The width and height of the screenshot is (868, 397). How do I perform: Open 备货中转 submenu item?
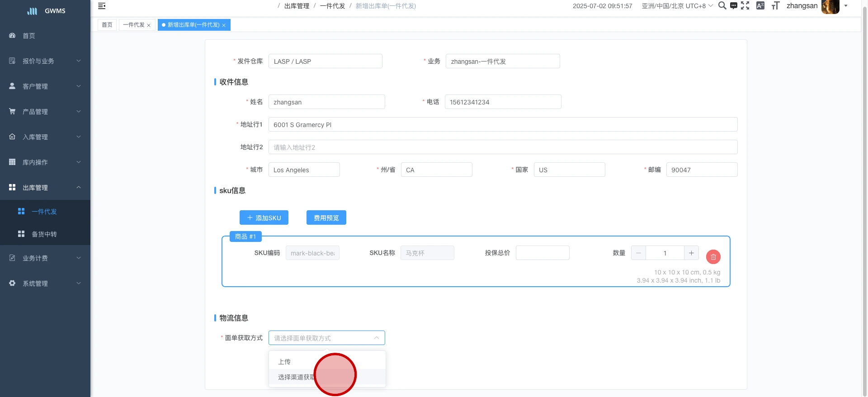tap(44, 234)
